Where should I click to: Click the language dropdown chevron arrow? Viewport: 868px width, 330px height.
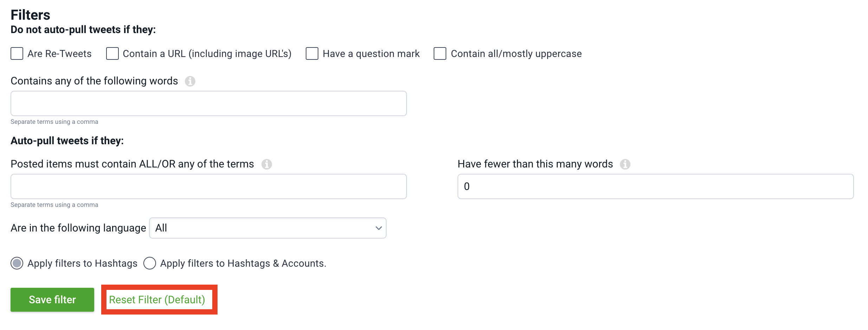coord(378,228)
